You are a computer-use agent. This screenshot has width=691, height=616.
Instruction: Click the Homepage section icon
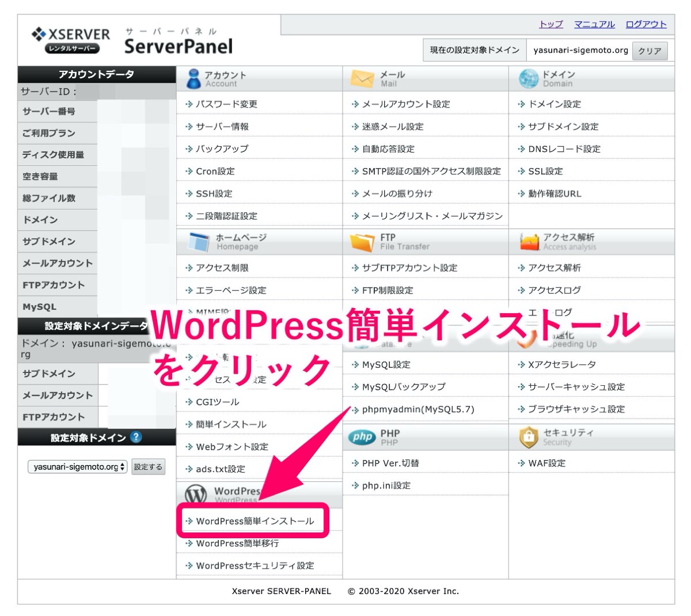pyautogui.click(x=199, y=242)
